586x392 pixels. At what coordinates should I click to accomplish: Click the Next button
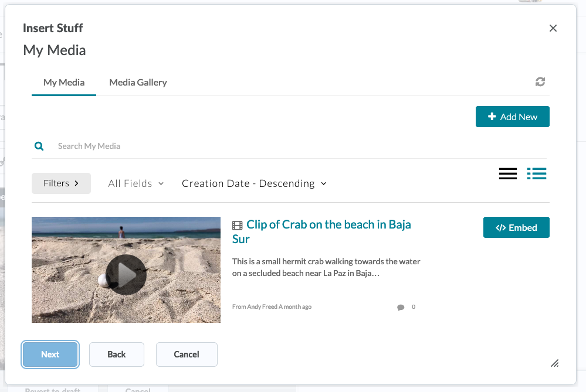click(x=50, y=354)
